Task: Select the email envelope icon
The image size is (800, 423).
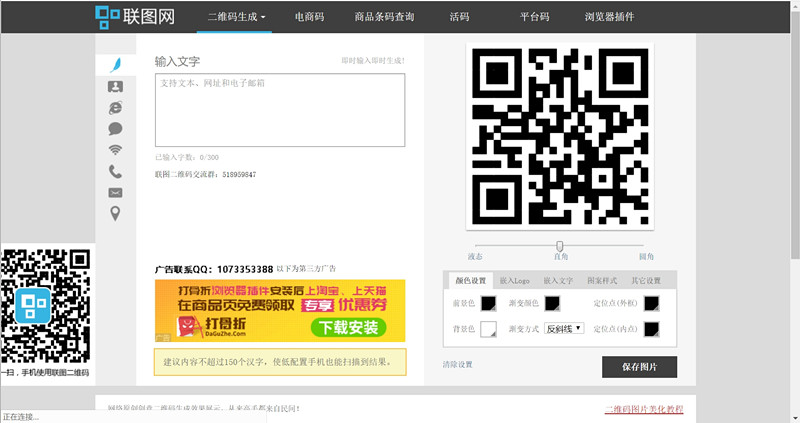Action: (x=115, y=192)
